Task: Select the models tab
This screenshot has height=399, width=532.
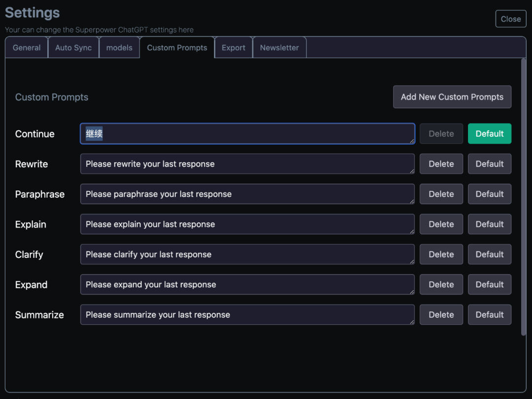Action: click(x=119, y=48)
